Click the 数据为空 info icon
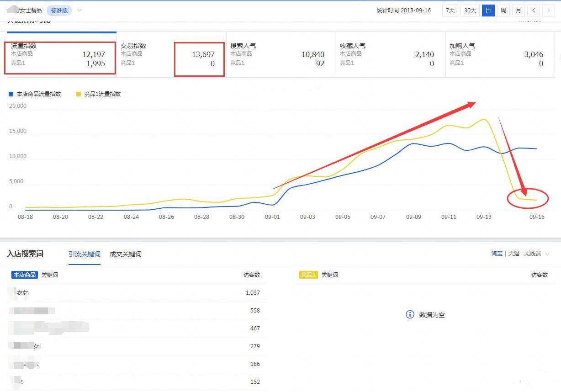 (x=410, y=314)
